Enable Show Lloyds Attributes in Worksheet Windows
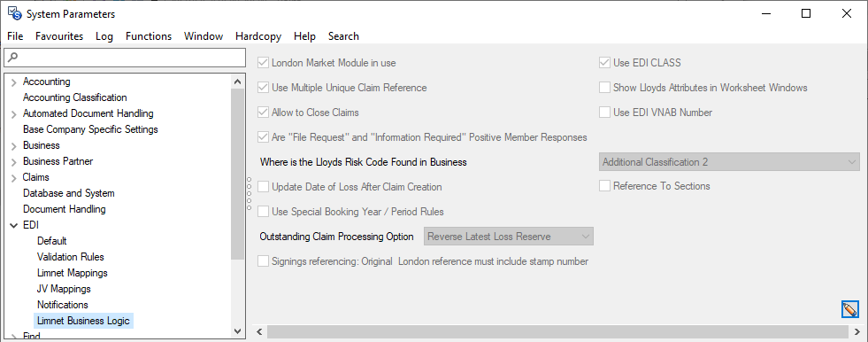Image resolution: width=868 pixels, height=342 pixels. pos(604,88)
